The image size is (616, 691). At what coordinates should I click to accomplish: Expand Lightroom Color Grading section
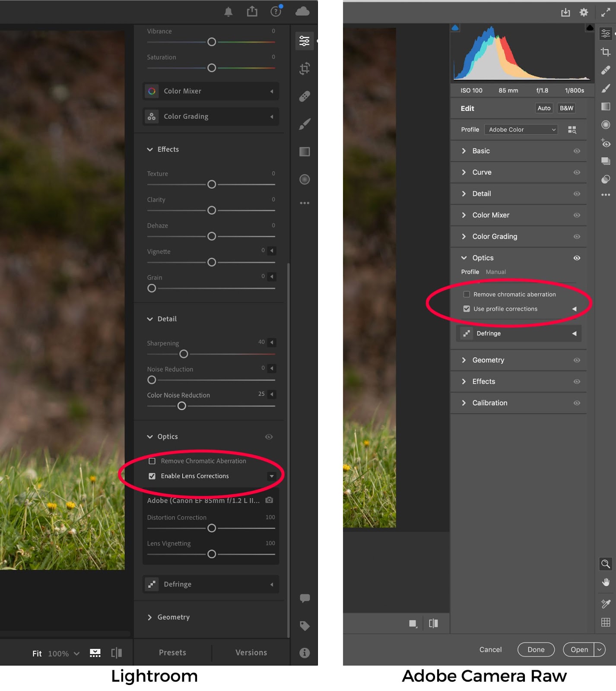pyautogui.click(x=211, y=117)
